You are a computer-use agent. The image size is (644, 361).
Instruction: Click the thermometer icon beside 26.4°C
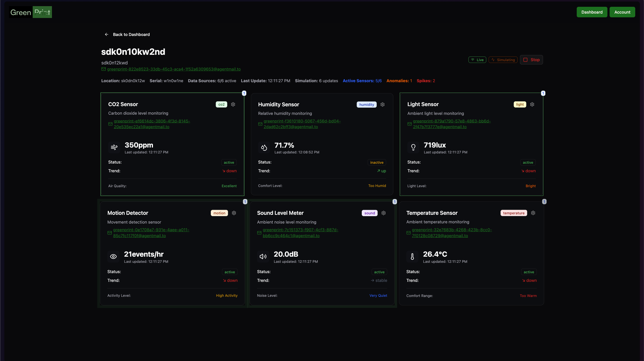pos(412,256)
